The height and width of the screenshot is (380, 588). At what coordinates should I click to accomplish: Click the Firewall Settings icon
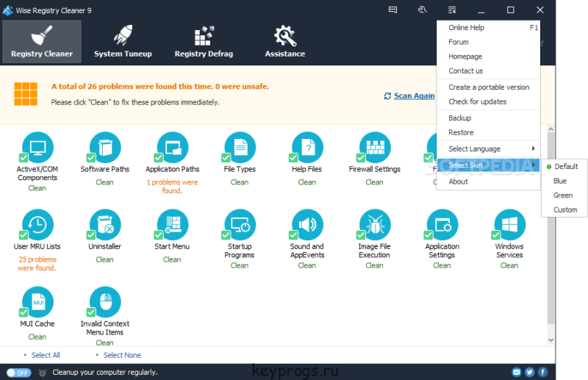[x=375, y=147]
